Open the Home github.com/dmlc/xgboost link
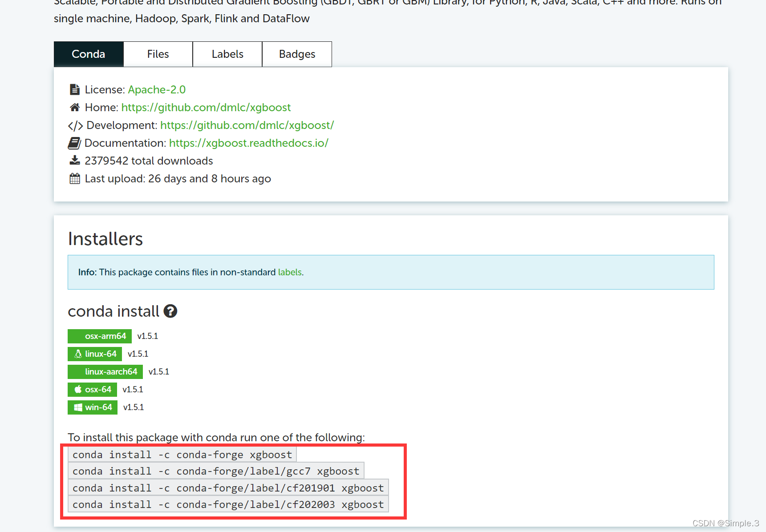The height and width of the screenshot is (532, 766). pyautogui.click(x=206, y=107)
